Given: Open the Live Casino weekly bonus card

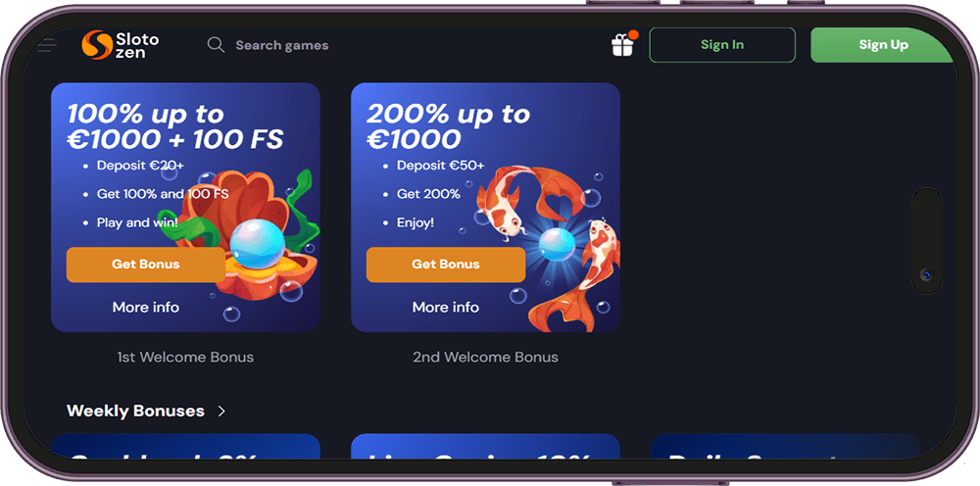Looking at the screenshot, I should click(x=486, y=447).
